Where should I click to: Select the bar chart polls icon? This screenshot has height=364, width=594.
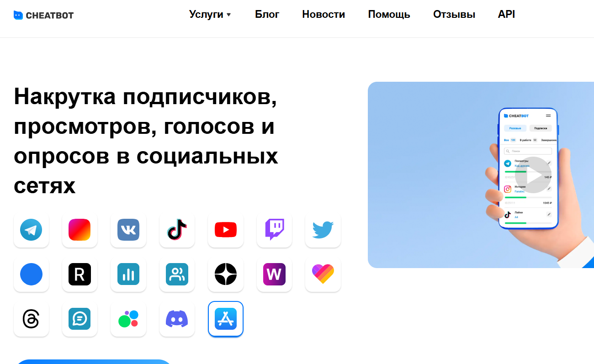tap(128, 274)
